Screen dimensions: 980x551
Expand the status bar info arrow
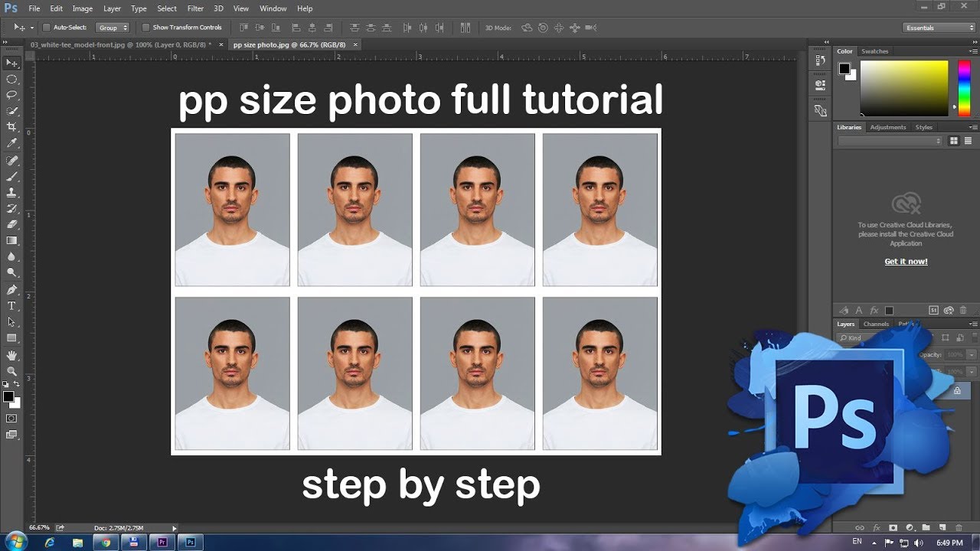click(x=174, y=528)
